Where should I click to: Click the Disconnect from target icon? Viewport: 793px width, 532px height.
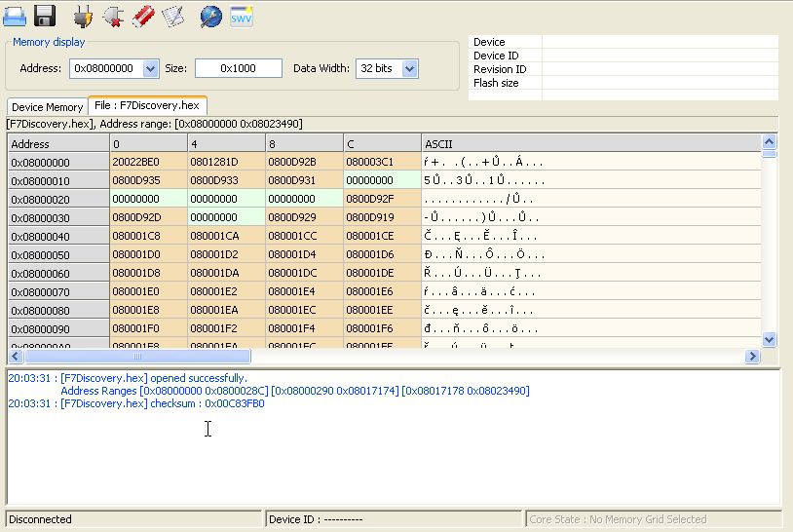point(113,15)
